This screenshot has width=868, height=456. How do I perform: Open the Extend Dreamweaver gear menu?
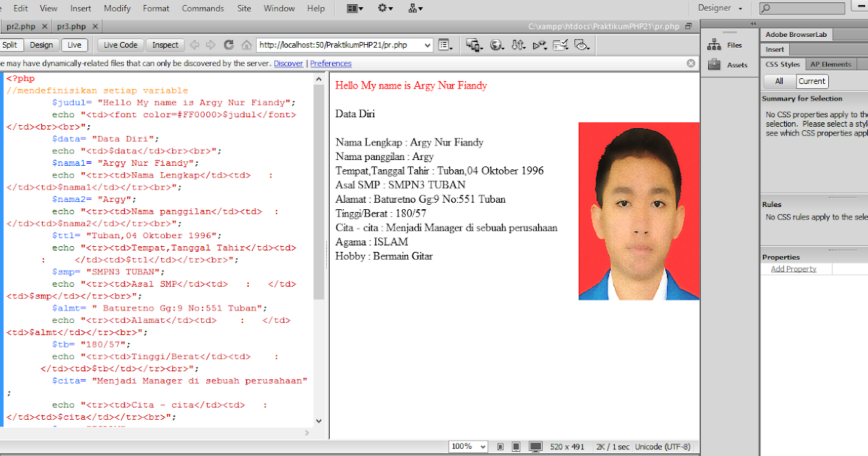(x=386, y=9)
